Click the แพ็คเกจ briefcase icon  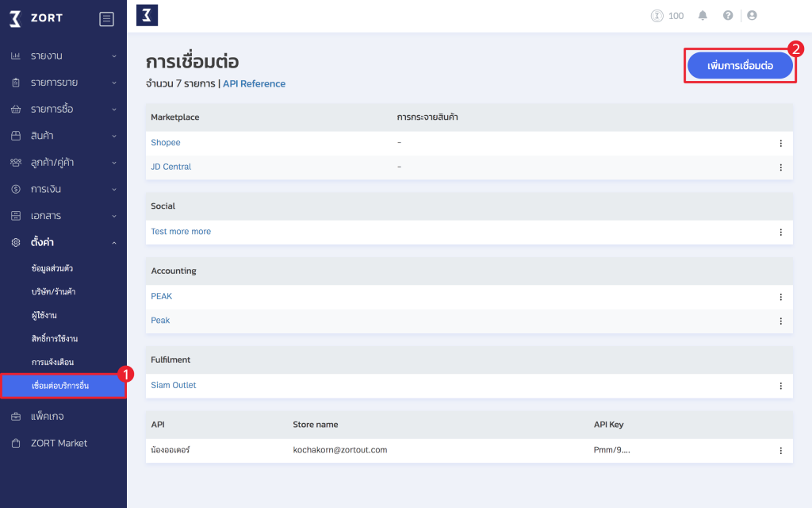coord(16,417)
